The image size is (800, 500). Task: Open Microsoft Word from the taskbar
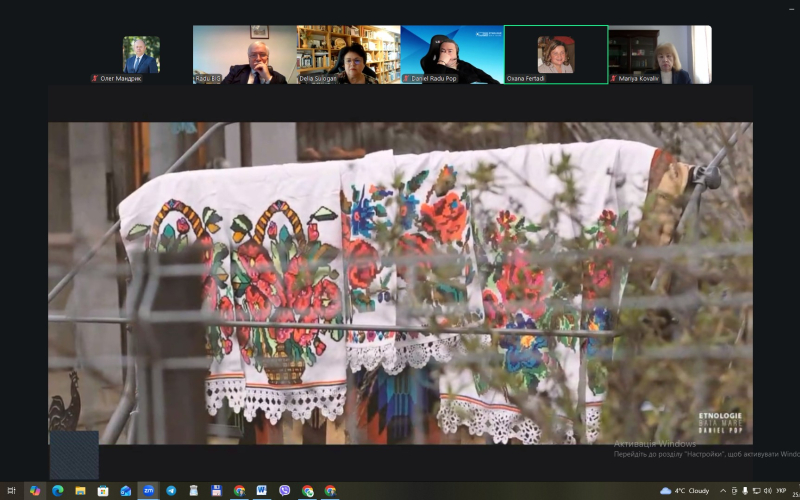click(x=262, y=491)
